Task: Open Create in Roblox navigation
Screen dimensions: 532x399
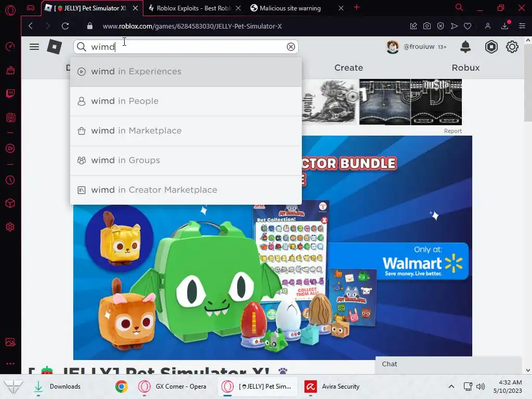Action: coord(349,68)
